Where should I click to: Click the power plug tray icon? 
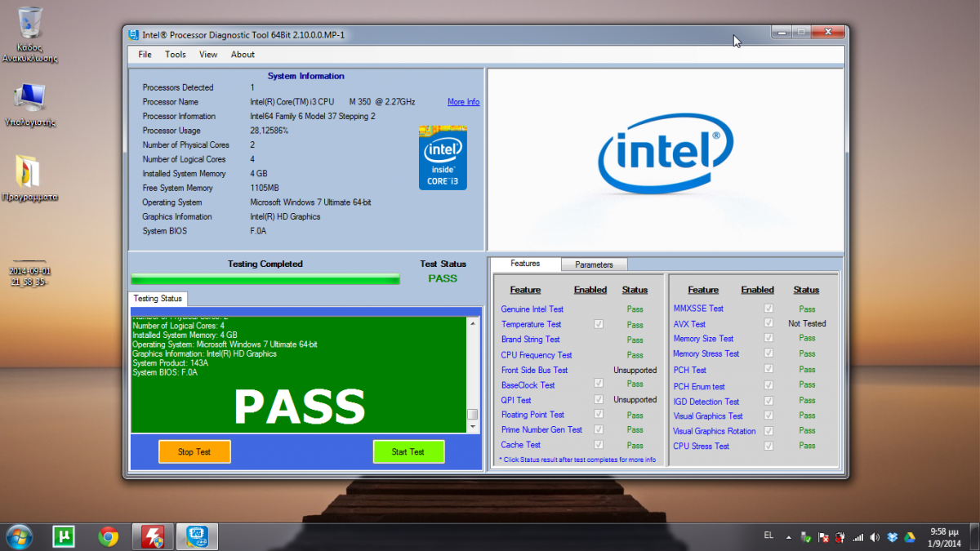pyautogui.click(x=840, y=538)
